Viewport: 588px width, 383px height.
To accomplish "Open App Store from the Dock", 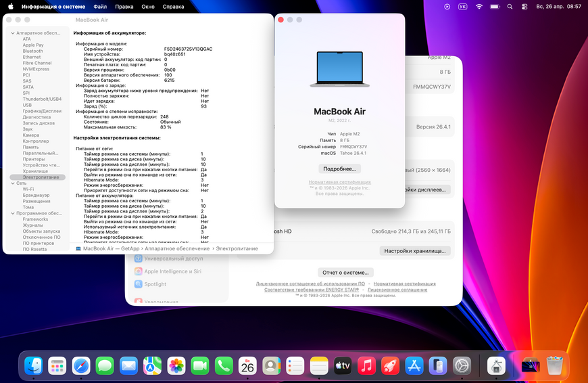I will (414, 365).
